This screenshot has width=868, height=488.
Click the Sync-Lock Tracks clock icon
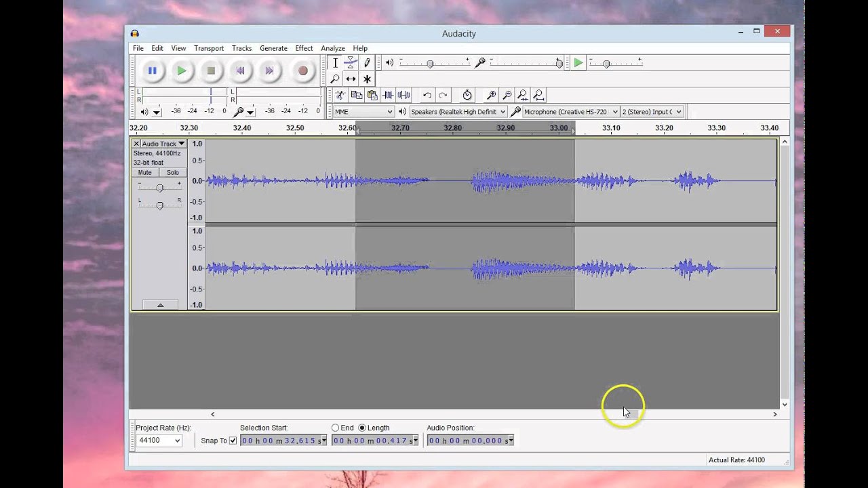467,95
